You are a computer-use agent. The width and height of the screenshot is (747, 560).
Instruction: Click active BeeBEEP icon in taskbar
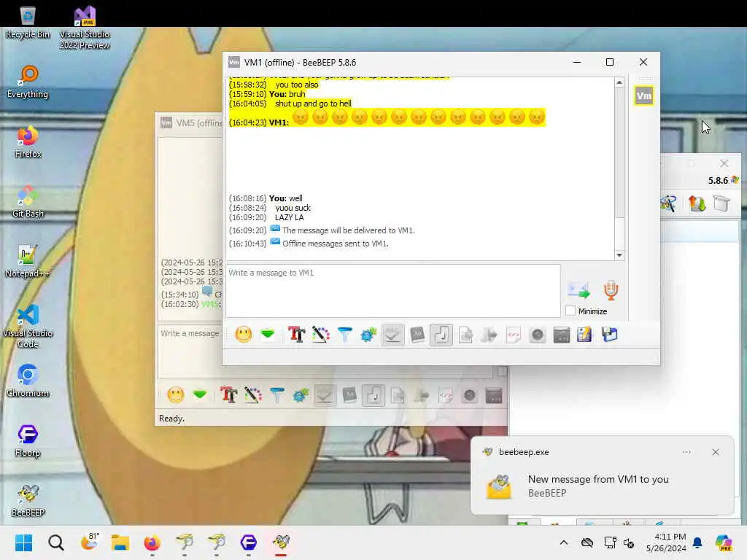[x=281, y=542]
